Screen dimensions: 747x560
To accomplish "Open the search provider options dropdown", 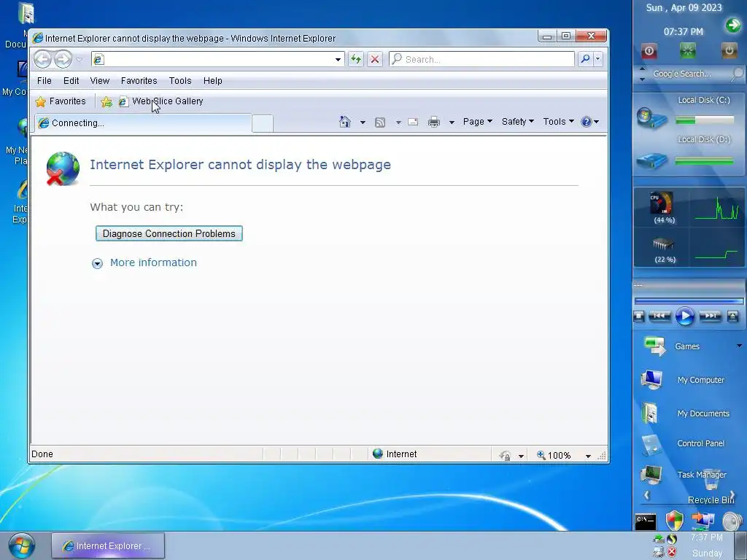I will (x=598, y=59).
